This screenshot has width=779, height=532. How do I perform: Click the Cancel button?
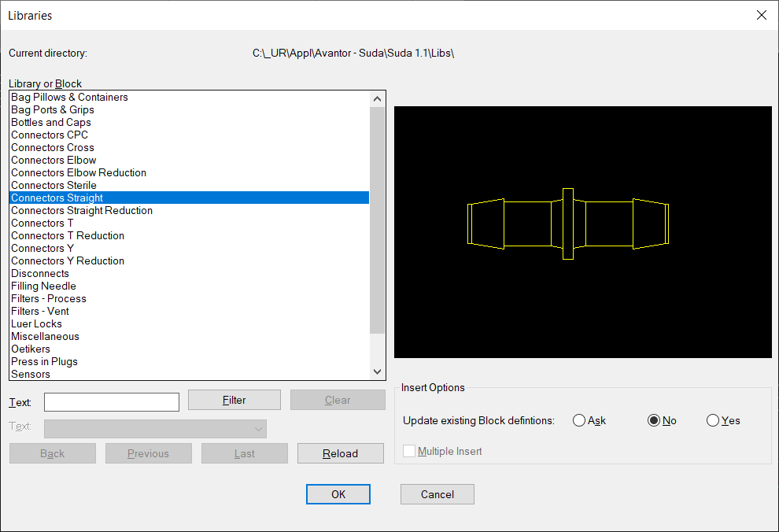click(437, 494)
